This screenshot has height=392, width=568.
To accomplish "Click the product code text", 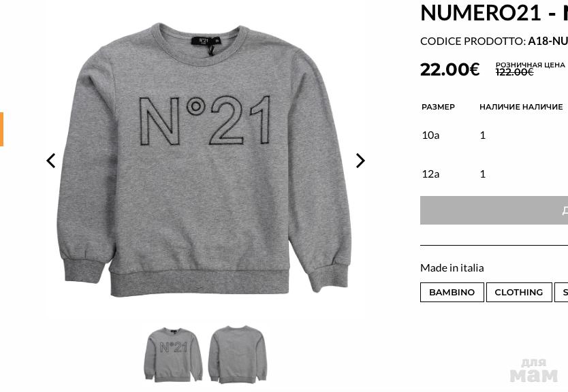I will (x=494, y=41).
